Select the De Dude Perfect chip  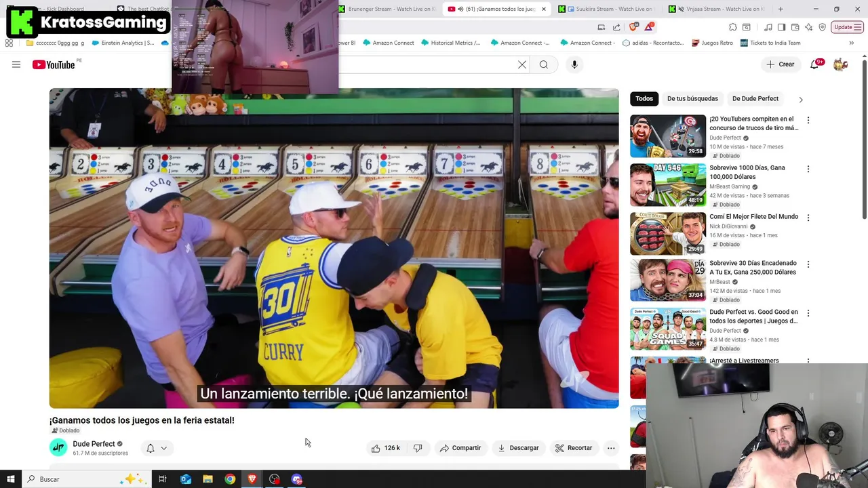(x=755, y=98)
